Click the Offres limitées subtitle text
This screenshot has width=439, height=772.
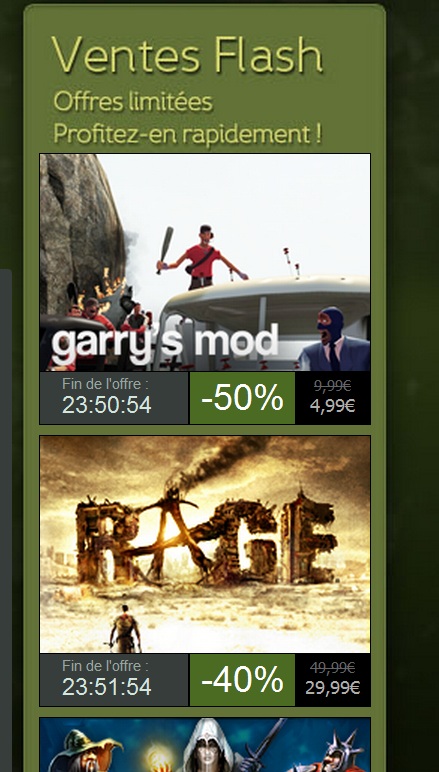(133, 102)
